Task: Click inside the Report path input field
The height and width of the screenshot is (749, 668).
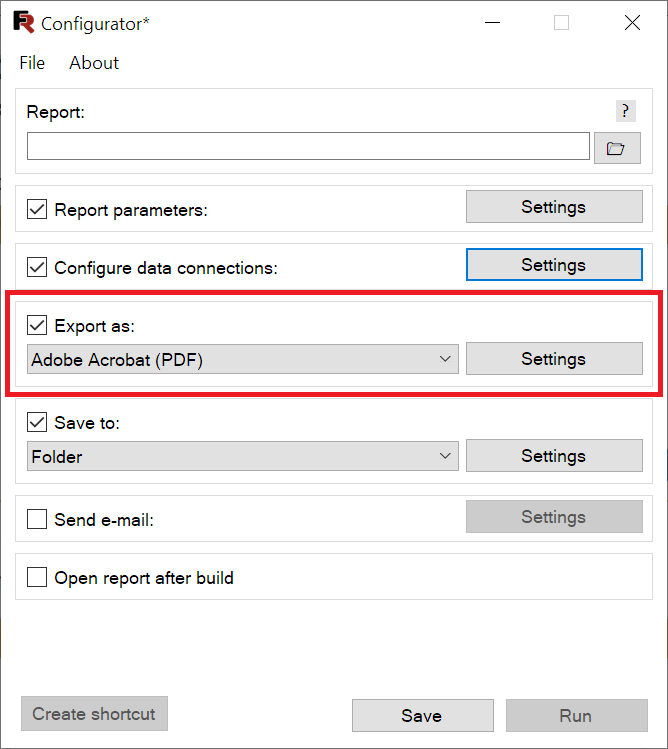Action: coord(308,146)
